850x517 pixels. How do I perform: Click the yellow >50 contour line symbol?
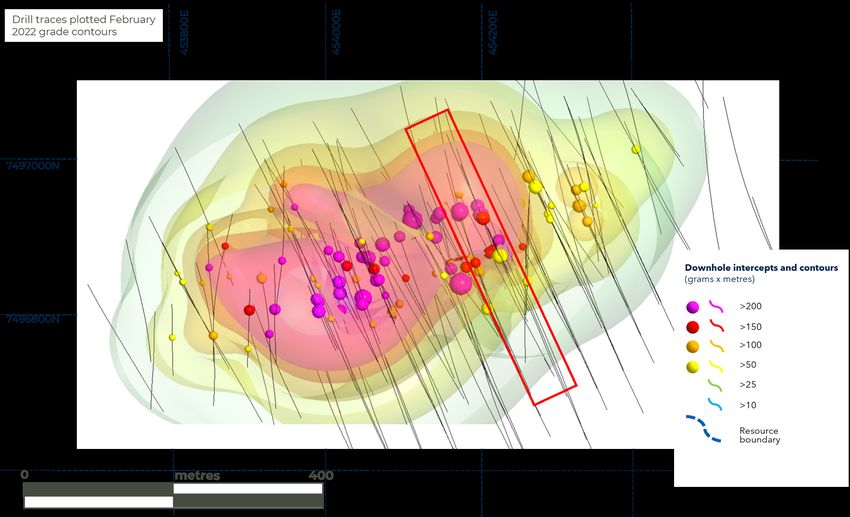(716, 366)
